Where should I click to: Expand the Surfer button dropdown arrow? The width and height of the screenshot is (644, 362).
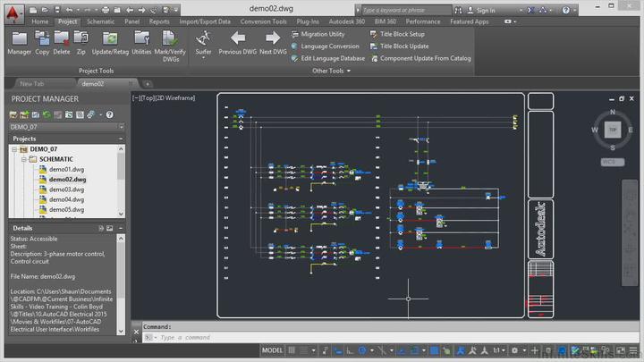[x=203, y=58]
